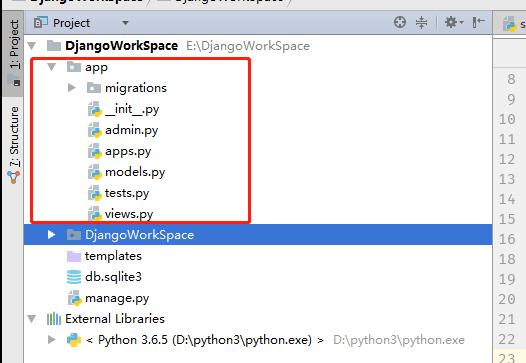Click the db.sqlite3 database icon
The image size is (526, 363).
(x=74, y=277)
